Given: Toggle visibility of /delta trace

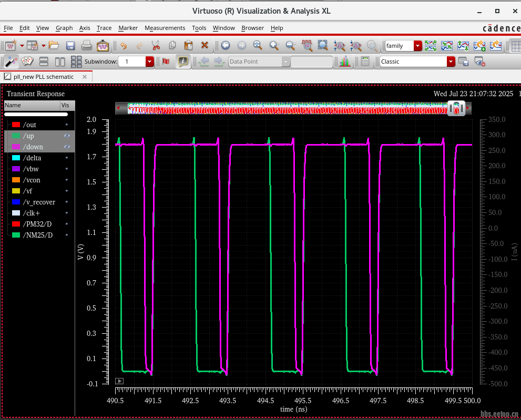Looking at the screenshot, I should (67, 158).
